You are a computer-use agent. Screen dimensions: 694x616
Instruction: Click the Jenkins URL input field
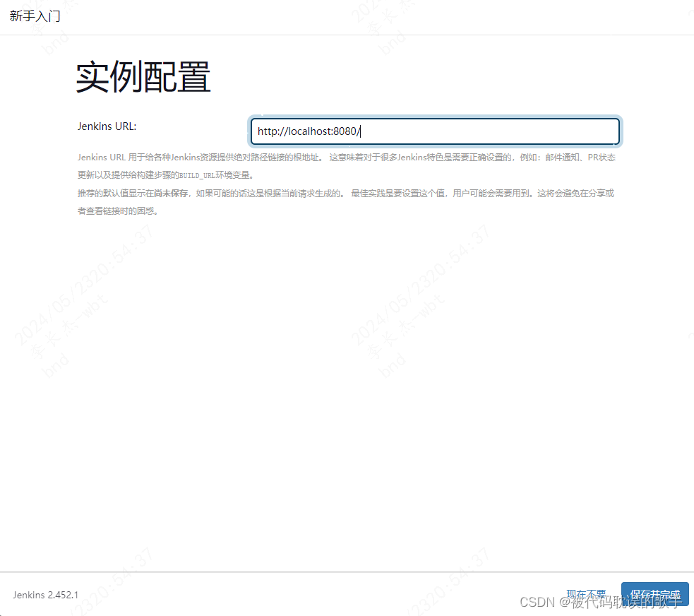tap(435, 131)
